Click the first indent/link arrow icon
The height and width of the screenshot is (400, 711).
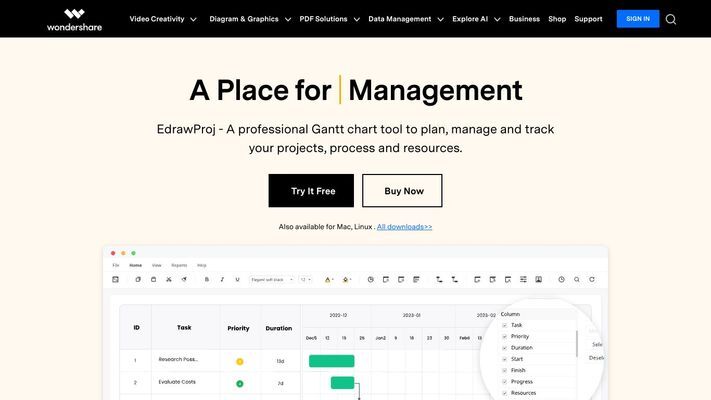click(439, 279)
